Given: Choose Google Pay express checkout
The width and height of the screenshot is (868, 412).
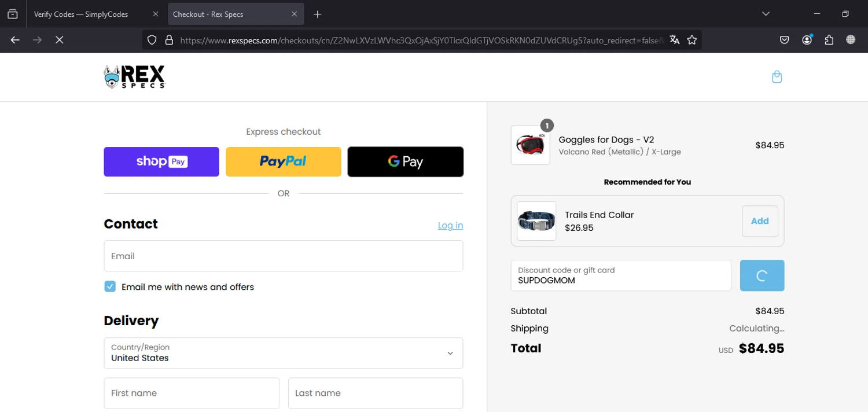Looking at the screenshot, I should click(x=406, y=161).
